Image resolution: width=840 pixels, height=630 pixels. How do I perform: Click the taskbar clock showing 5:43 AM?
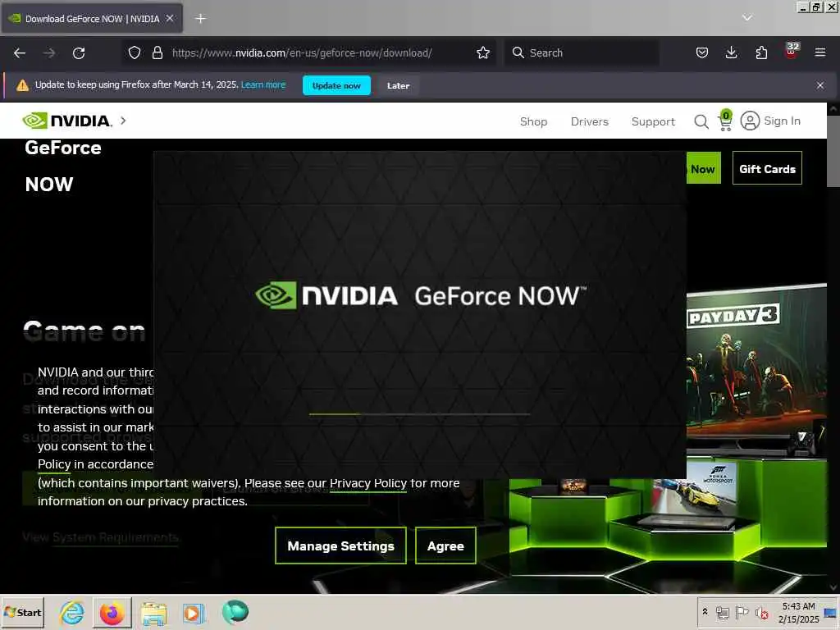tap(798, 612)
